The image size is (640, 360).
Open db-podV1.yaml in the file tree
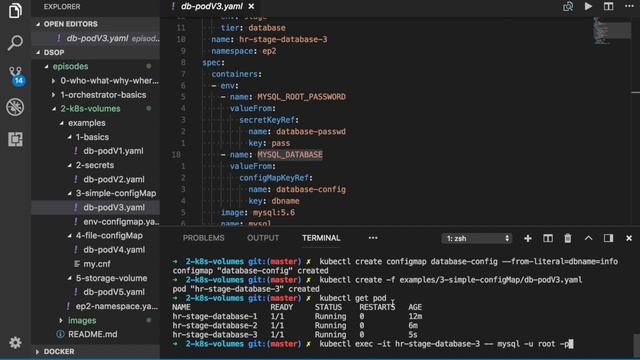113,151
